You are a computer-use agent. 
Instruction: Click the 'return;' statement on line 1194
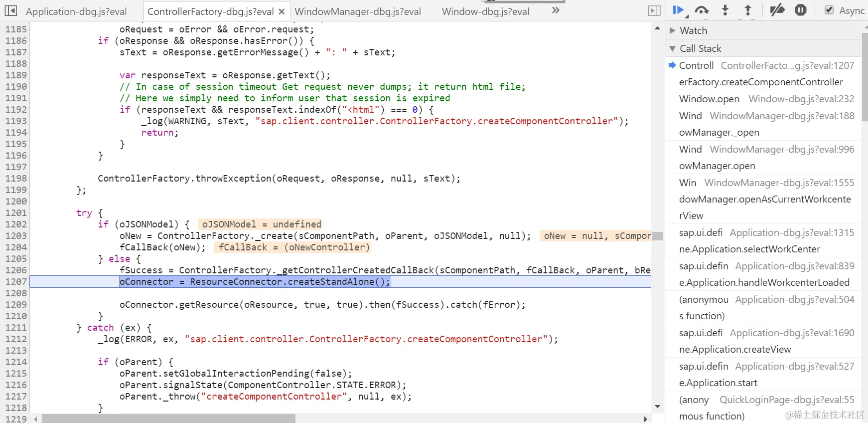click(159, 133)
